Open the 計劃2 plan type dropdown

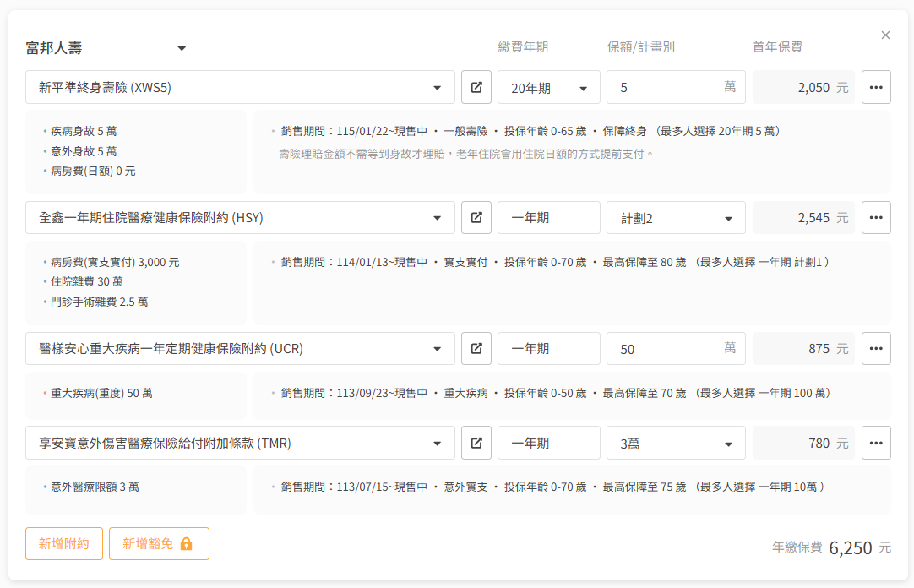click(676, 218)
